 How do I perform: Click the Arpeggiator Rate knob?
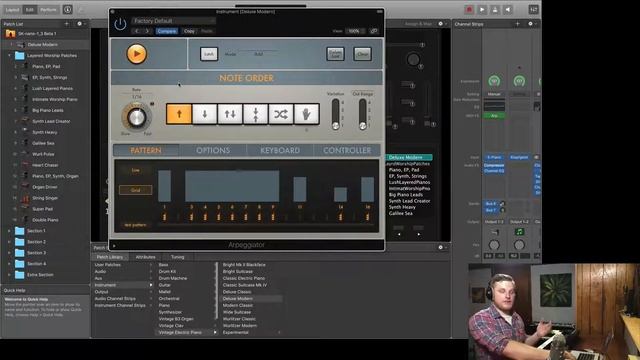(x=136, y=117)
